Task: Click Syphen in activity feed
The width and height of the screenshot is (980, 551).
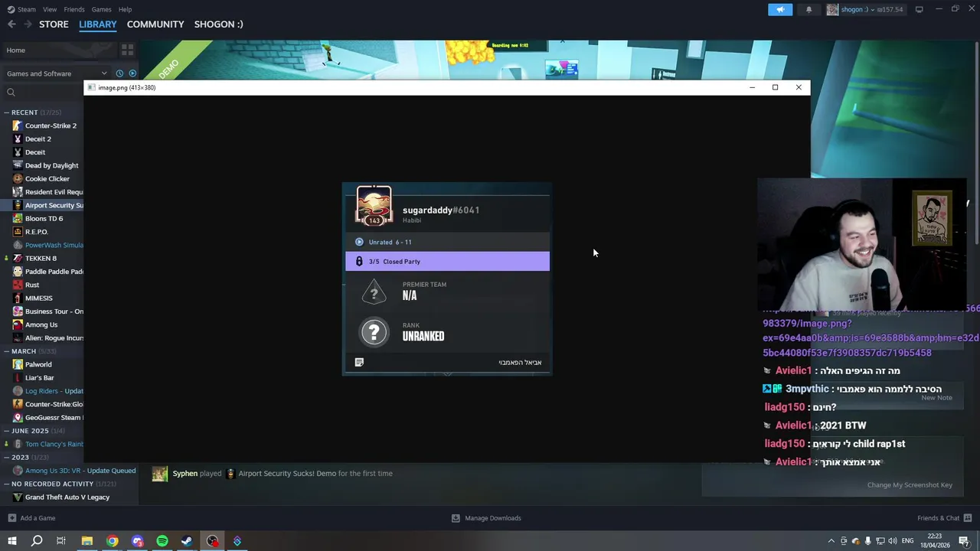Action: click(x=185, y=473)
